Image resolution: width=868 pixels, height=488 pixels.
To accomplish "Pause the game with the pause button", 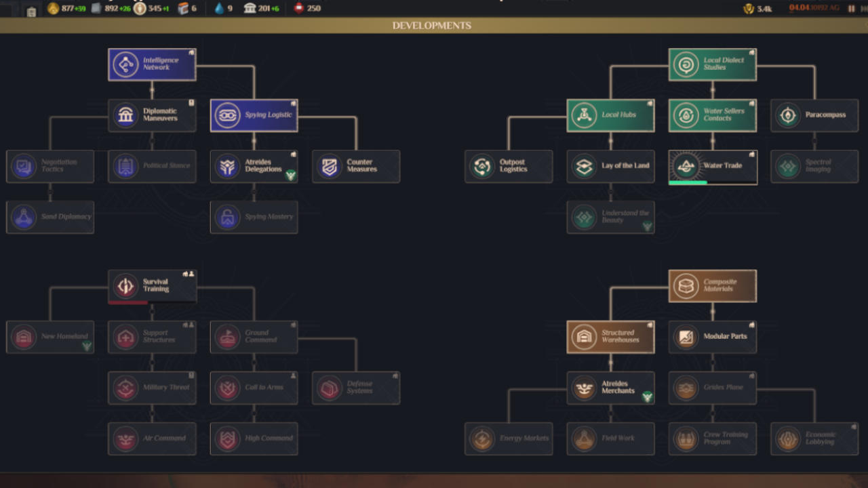I will (x=852, y=9).
